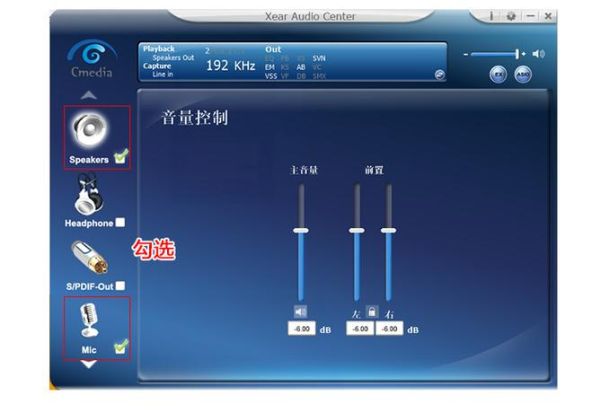Image resolution: width=600 pixels, height=413 pixels.
Task: Click the Cmedia logo
Action: [89, 62]
